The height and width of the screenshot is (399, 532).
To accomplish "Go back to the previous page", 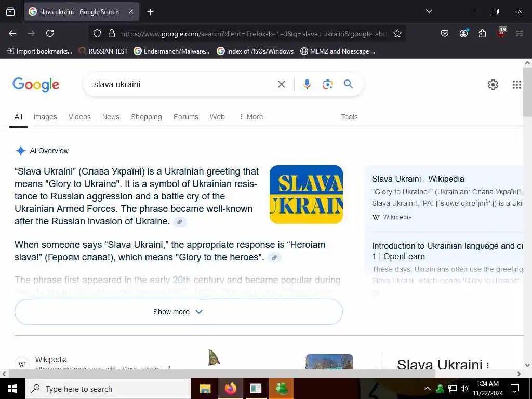I will pos(12,33).
